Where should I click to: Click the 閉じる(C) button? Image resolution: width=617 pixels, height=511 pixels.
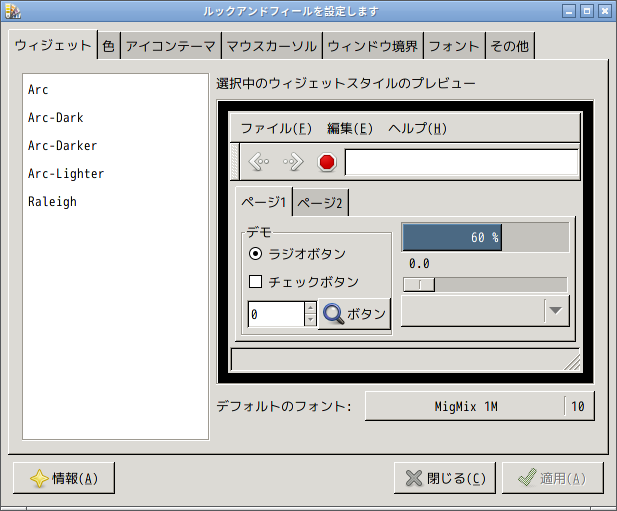point(445,478)
